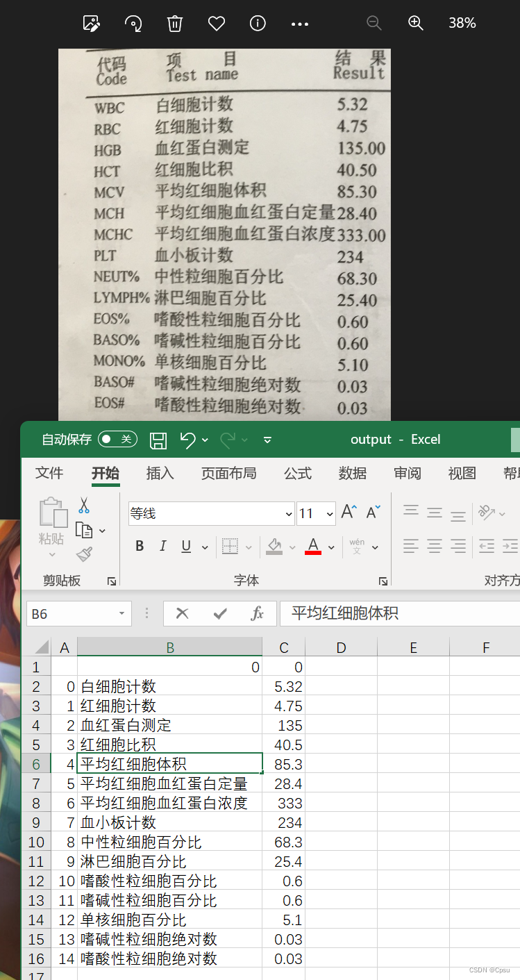Viewport: 520px width, 980px height.
Task: Switch to the 插入 ribbon tab
Action: pos(160,473)
